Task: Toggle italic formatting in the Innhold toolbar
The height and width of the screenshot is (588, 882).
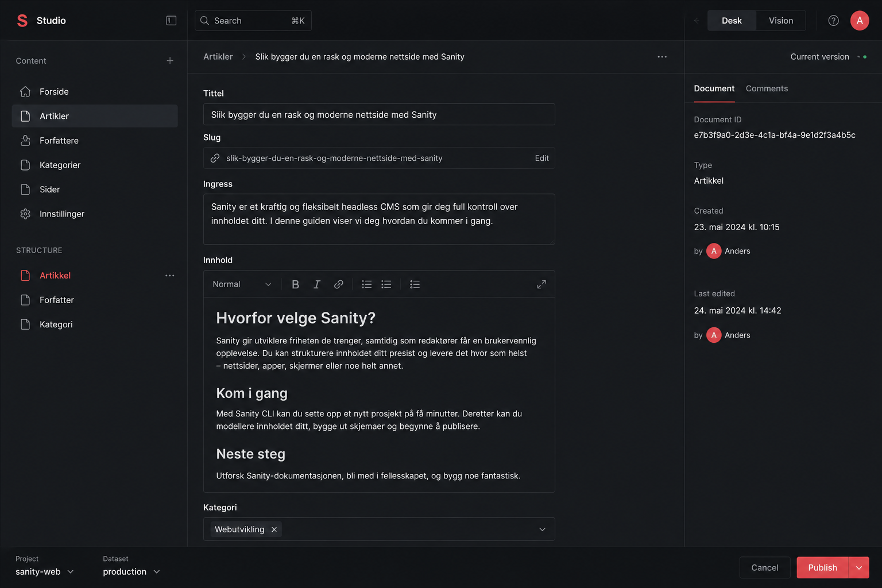Action: click(x=316, y=284)
